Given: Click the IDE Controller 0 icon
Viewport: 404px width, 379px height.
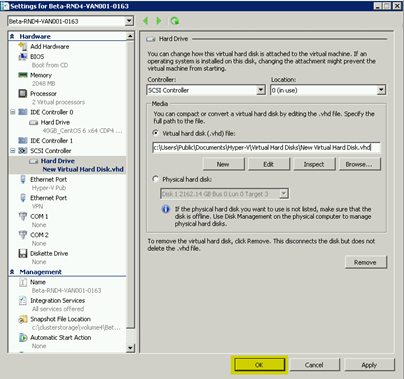Looking at the screenshot, I should [23, 112].
